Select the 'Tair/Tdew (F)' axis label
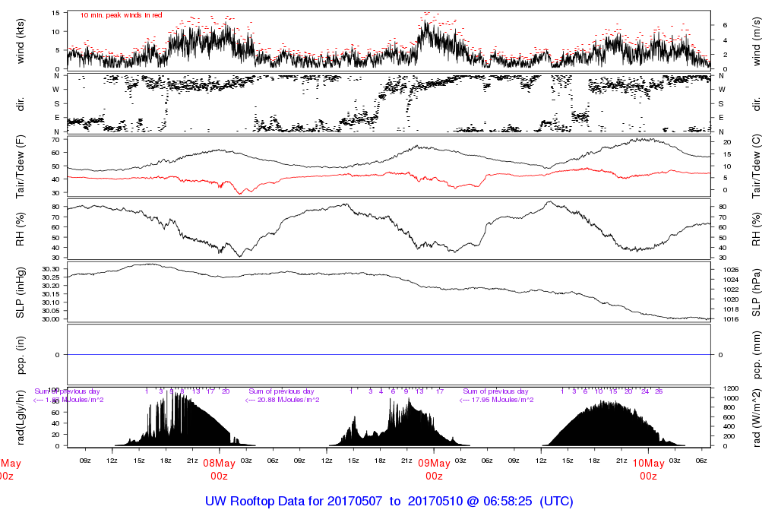778x532 pixels. click(x=21, y=166)
